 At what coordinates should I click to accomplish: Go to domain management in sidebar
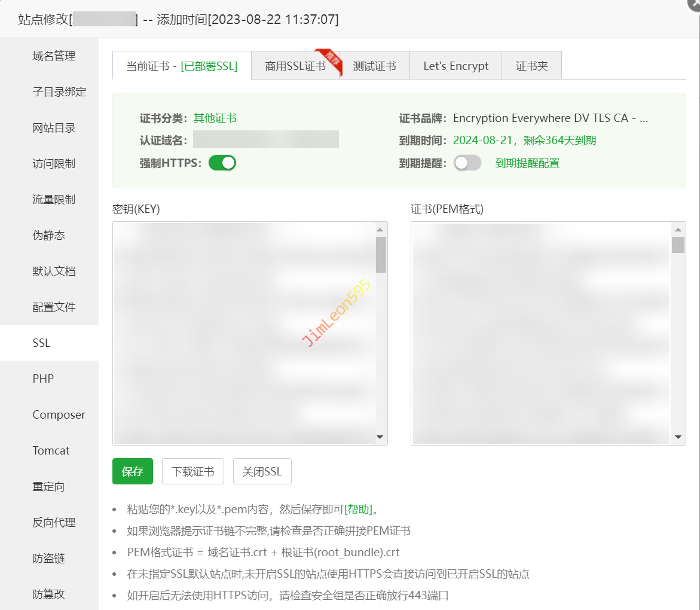54,56
